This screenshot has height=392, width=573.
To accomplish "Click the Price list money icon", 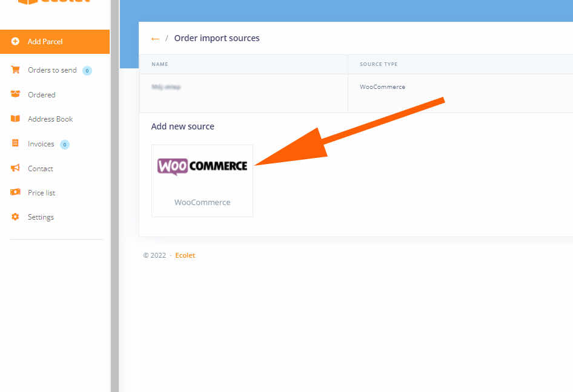I will pos(15,192).
